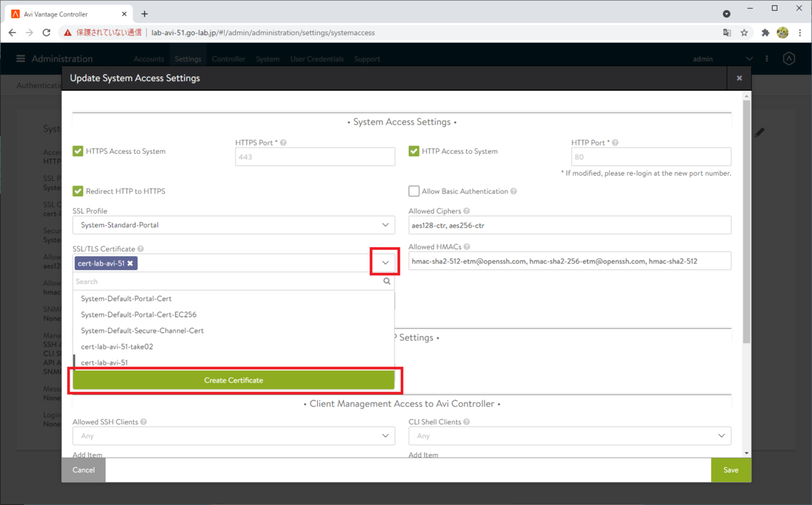The height and width of the screenshot is (505, 812).
Task: Open the CLI Shell Clients dropdown
Action: pos(570,436)
